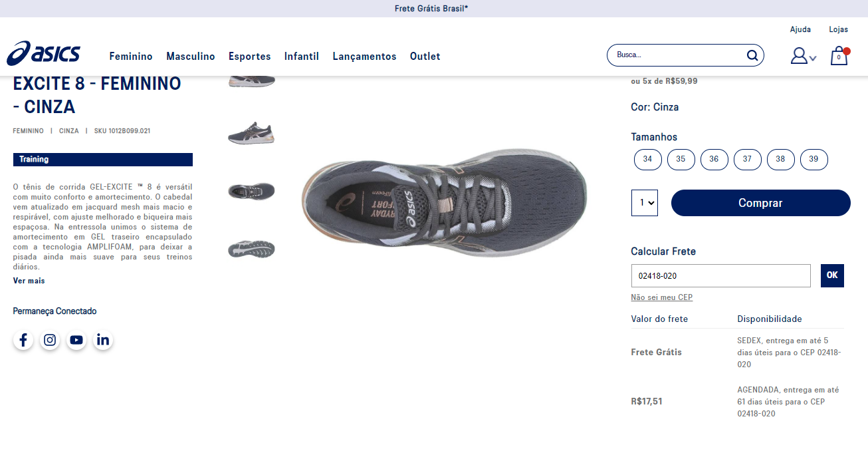868x465 pixels.
Task: Open ASICS Facebook page
Action: click(23, 340)
